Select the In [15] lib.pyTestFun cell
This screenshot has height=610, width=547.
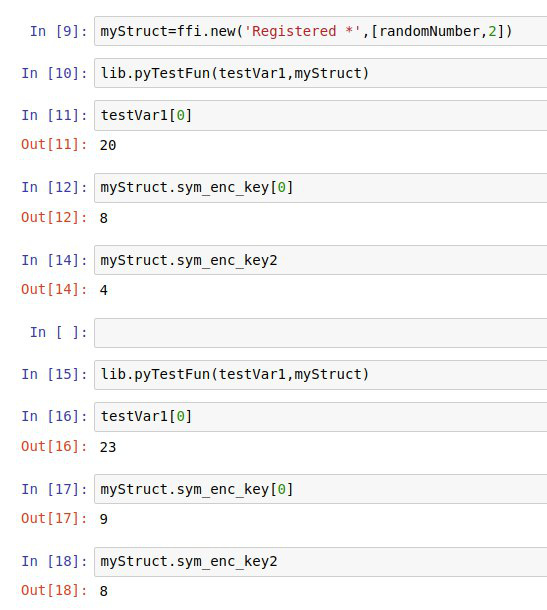(321, 375)
